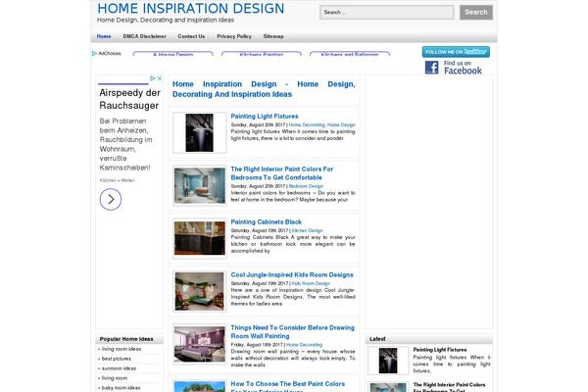Select baby room ideas popular link
588x392 pixels.
(121, 388)
